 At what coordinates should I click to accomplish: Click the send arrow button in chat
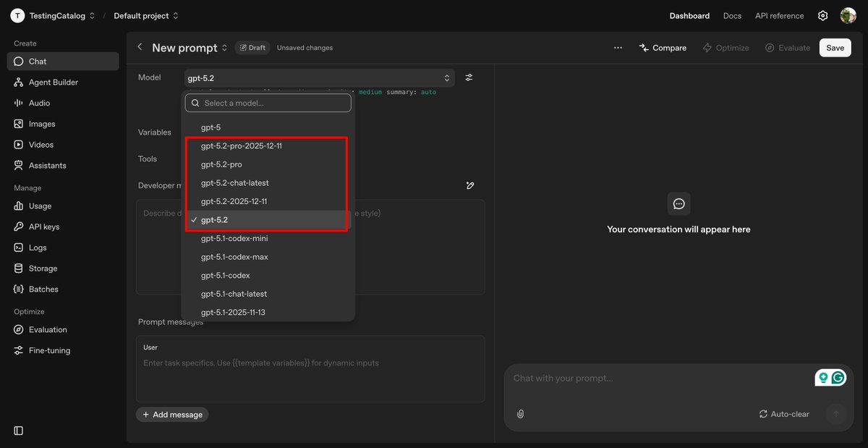[836, 414]
